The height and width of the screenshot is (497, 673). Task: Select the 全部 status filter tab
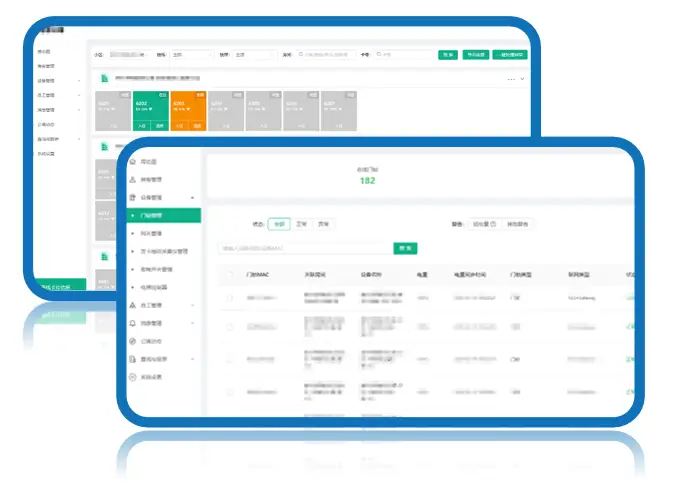point(280,224)
